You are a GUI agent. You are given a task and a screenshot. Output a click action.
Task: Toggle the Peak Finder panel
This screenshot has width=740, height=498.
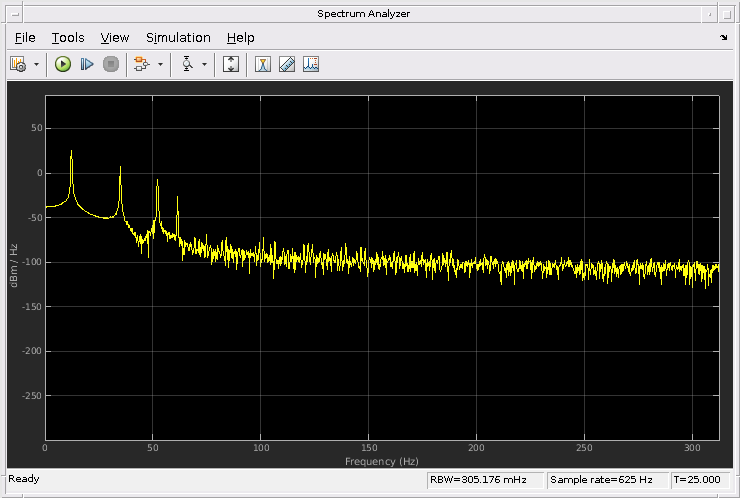[x=311, y=64]
